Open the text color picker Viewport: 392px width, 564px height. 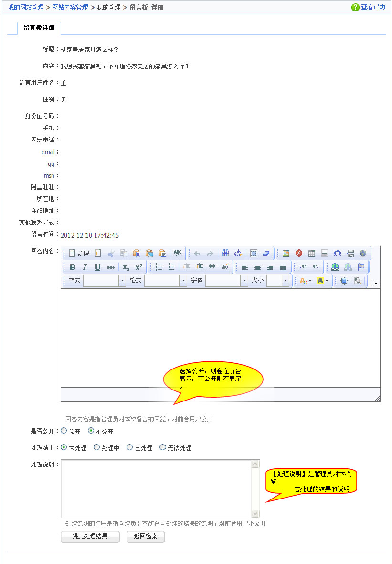(306, 281)
